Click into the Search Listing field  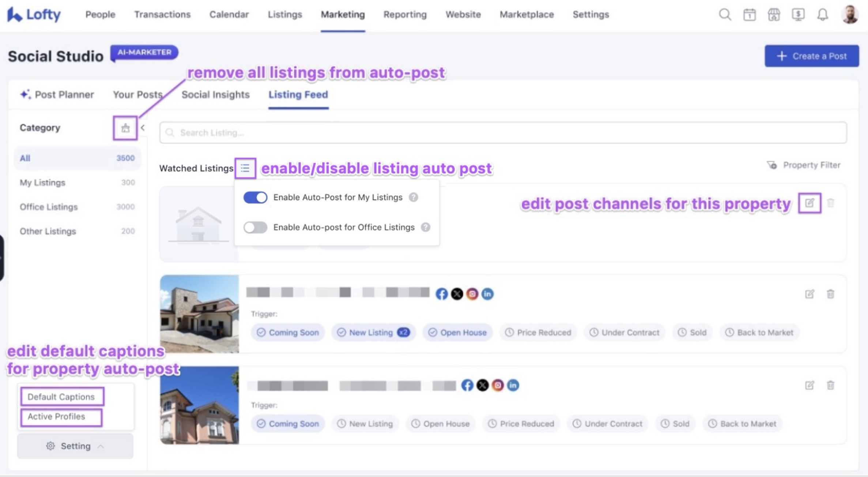pos(503,133)
